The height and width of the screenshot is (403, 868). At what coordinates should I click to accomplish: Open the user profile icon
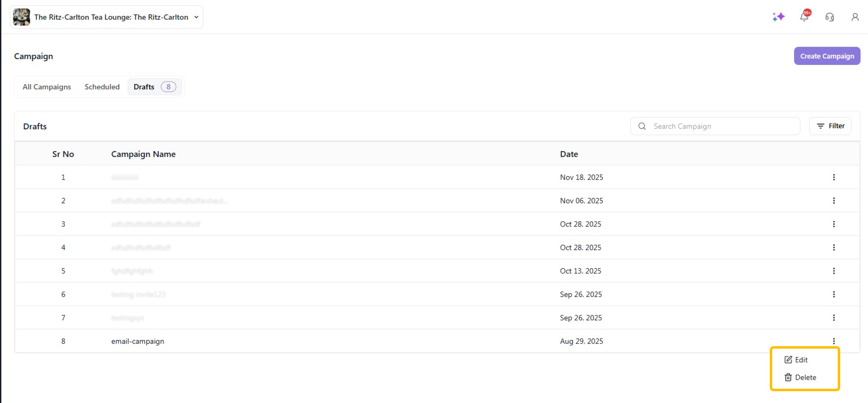[x=855, y=17]
